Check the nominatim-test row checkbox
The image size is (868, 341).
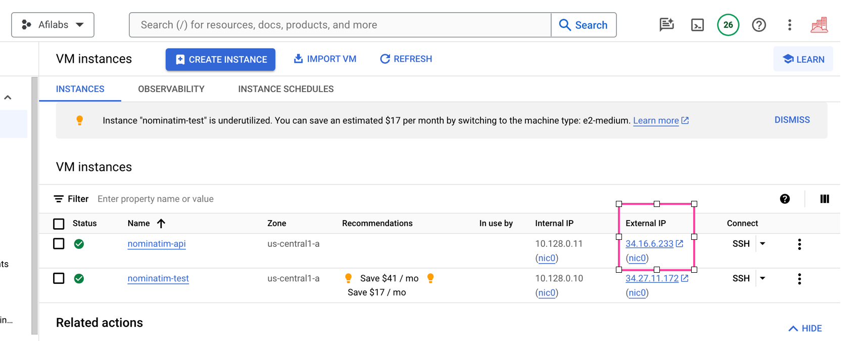click(59, 278)
